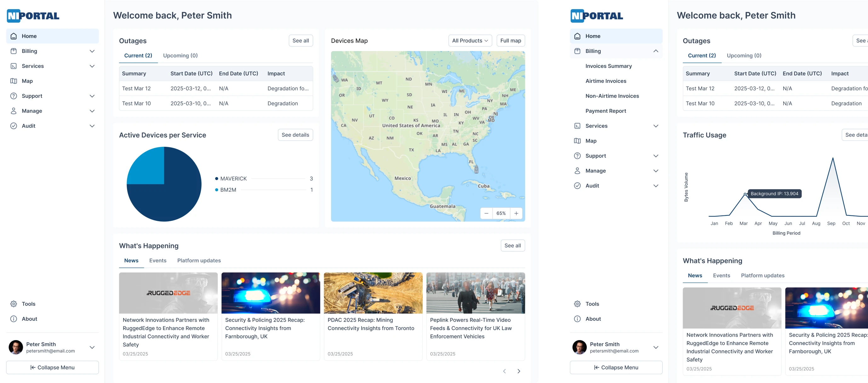Open user account menu chevron in left sidebar
Viewport: 868px width, 383px height.
(92, 347)
